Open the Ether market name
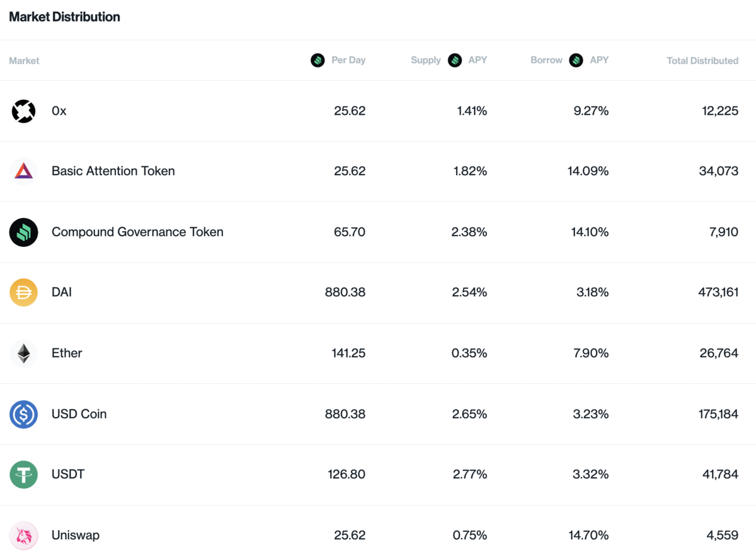 pyautogui.click(x=67, y=353)
